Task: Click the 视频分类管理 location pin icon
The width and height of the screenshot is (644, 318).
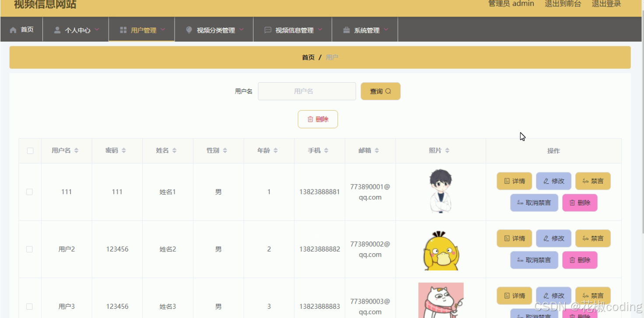Action: tap(189, 29)
